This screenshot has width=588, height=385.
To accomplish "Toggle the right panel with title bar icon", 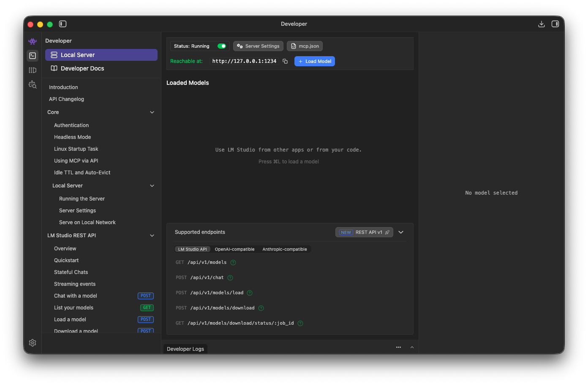I will [555, 24].
